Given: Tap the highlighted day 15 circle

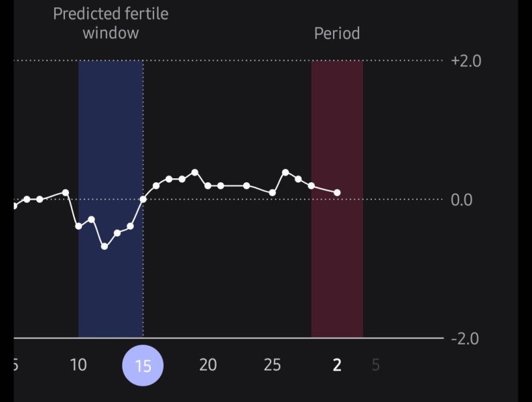Looking at the screenshot, I should (x=143, y=366).
